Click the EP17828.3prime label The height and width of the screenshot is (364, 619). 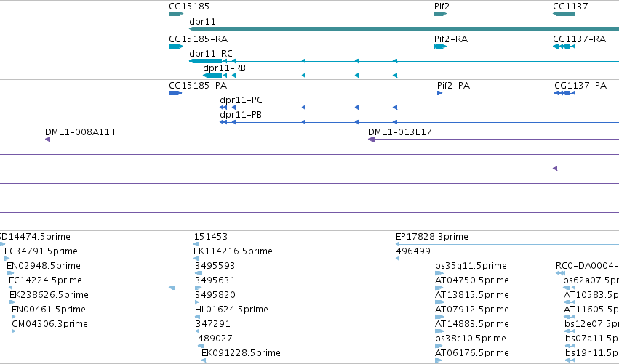point(432,237)
